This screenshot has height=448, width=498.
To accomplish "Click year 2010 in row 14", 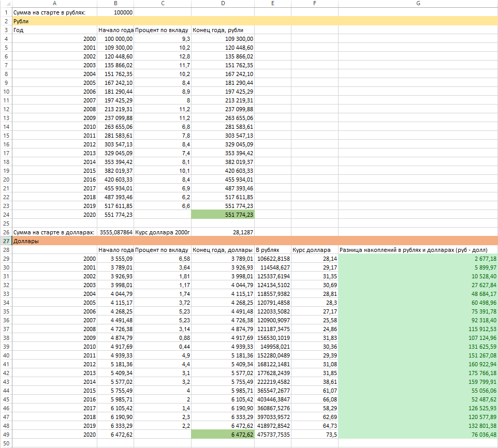I will click(x=54, y=127).
